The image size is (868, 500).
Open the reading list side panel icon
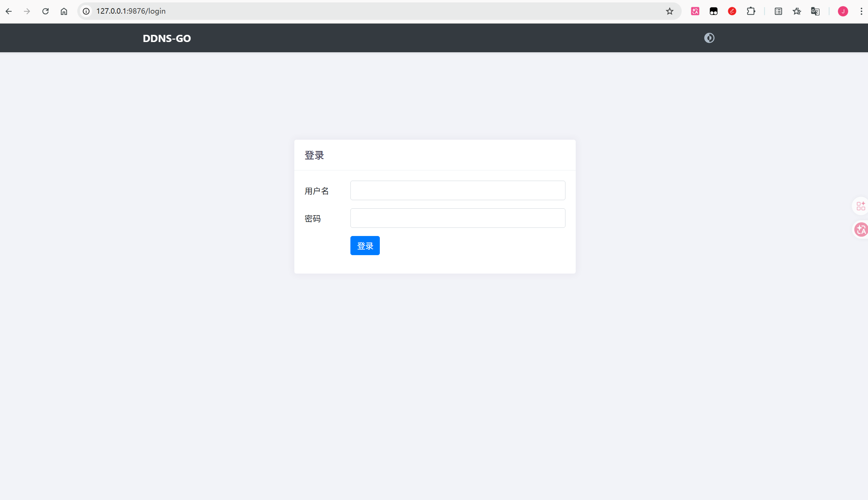click(x=778, y=11)
